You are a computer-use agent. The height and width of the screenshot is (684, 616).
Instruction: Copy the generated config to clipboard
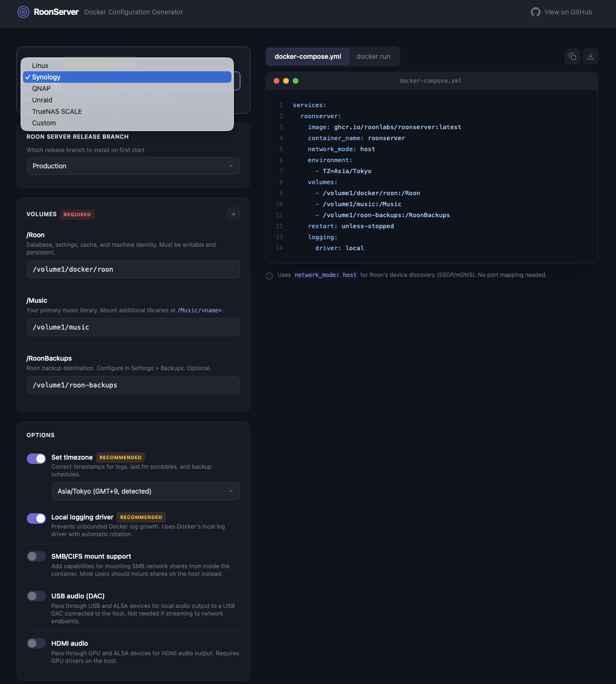[x=572, y=56]
